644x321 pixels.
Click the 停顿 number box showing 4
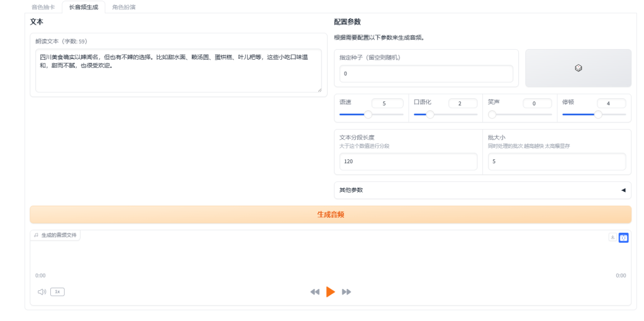click(611, 104)
